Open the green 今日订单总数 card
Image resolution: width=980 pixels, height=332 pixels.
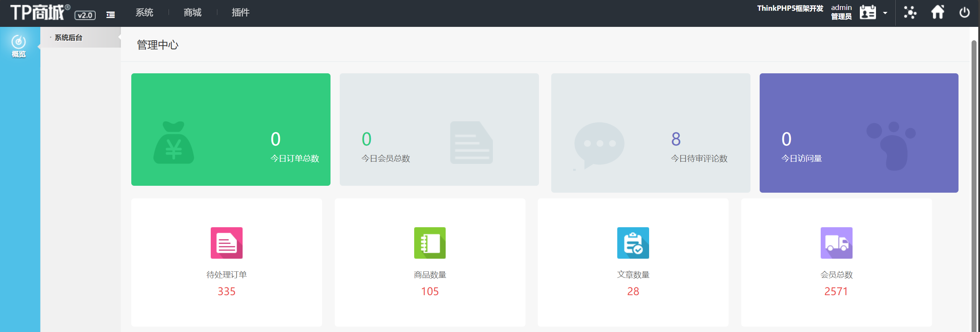231,130
